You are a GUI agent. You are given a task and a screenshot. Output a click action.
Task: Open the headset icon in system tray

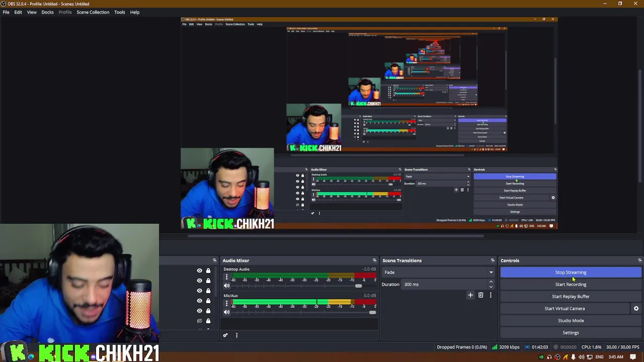coord(549,357)
